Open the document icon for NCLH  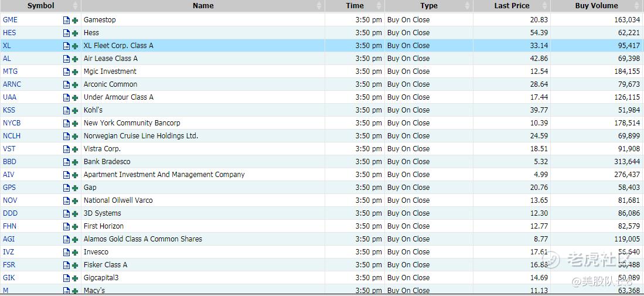point(66,137)
